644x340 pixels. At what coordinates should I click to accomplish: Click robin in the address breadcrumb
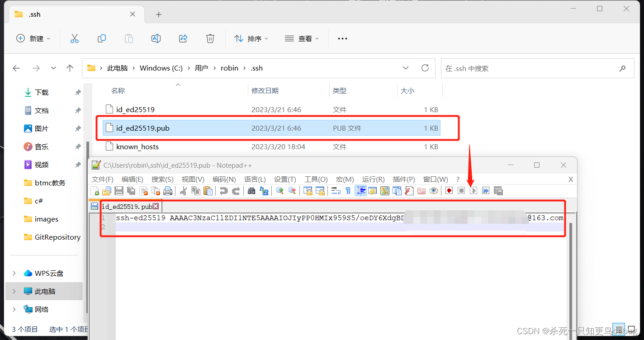229,68
